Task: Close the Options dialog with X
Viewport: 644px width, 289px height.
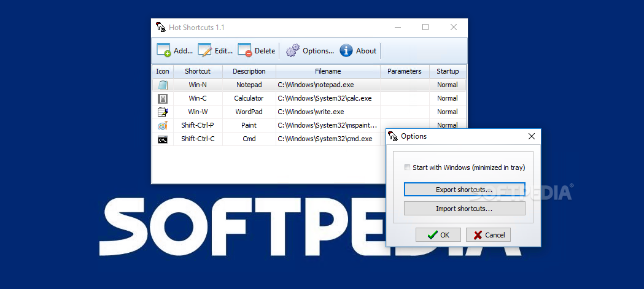Action: point(532,136)
